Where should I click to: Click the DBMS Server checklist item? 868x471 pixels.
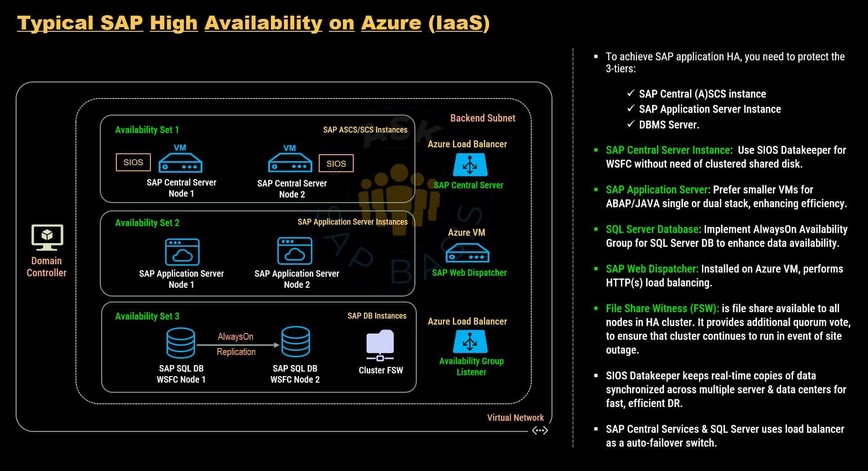pos(669,125)
